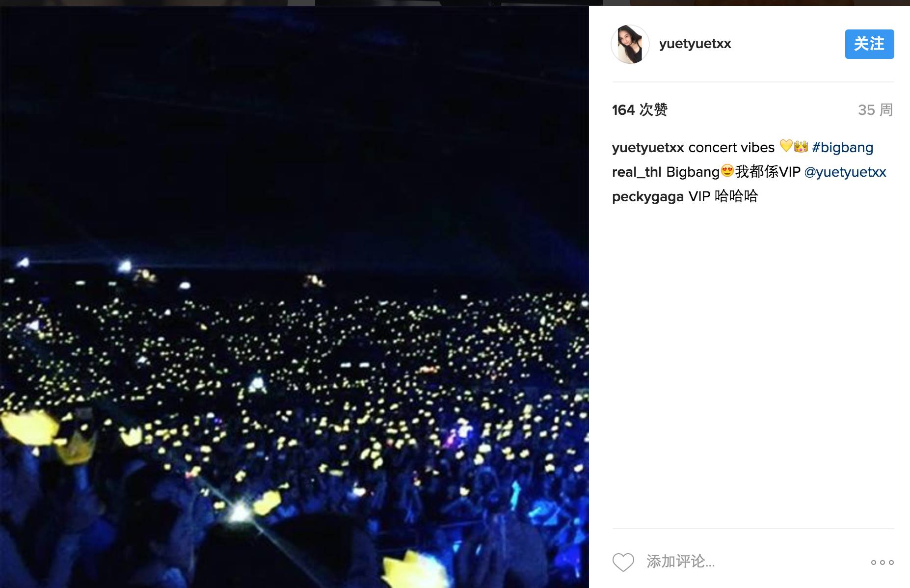The image size is (910, 588).
Task: Select the real_thl comment text '我都係VIP'
Action: click(x=768, y=172)
